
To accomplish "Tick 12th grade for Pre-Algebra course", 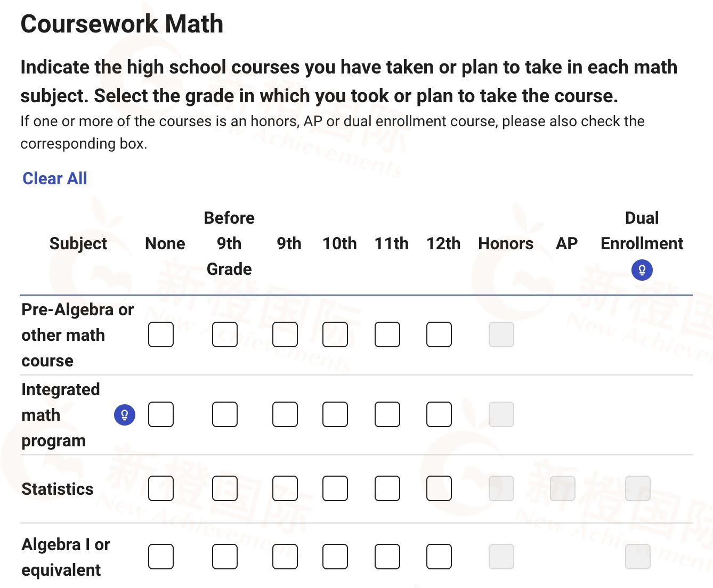I will pos(439,334).
